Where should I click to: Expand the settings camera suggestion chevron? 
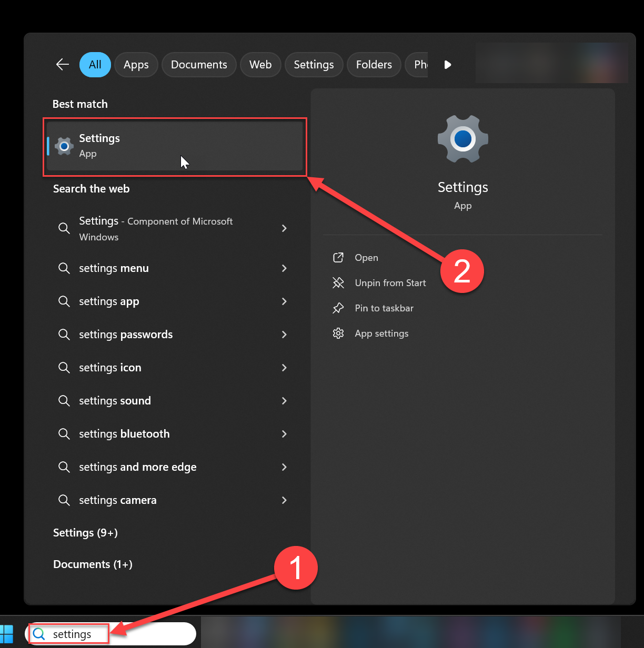point(284,500)
